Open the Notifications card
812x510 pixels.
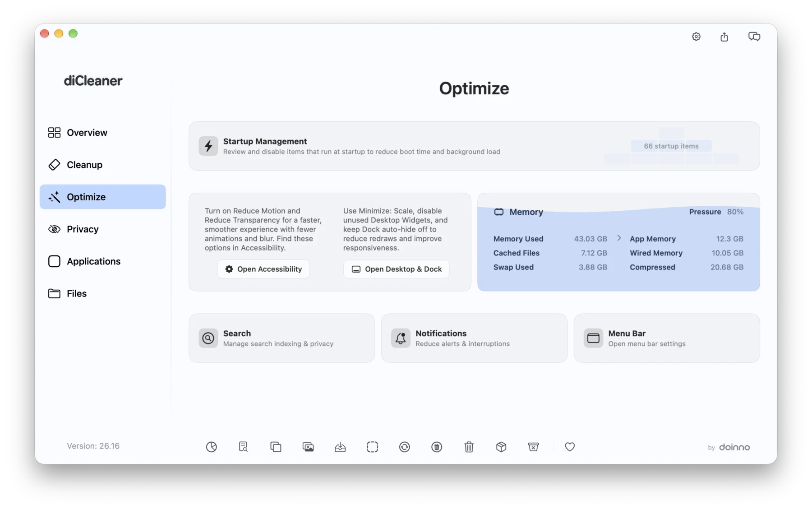pyautogui.click(x=474, y=338)
